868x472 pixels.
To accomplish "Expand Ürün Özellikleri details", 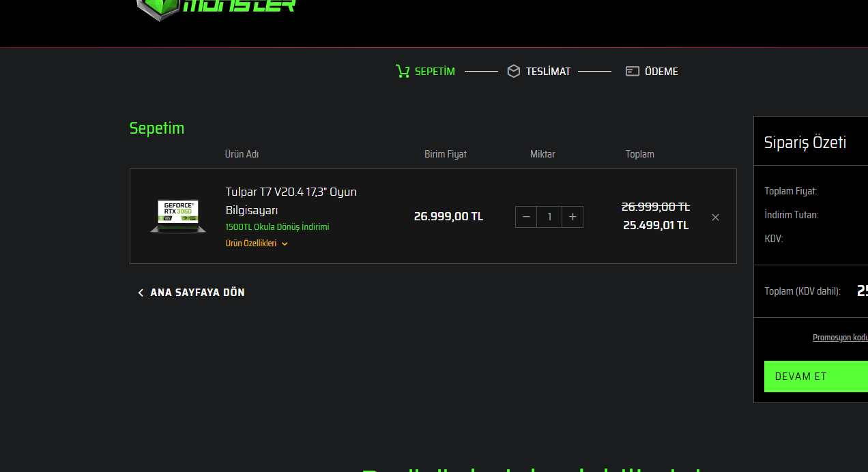I will click(x=257, y=244).
